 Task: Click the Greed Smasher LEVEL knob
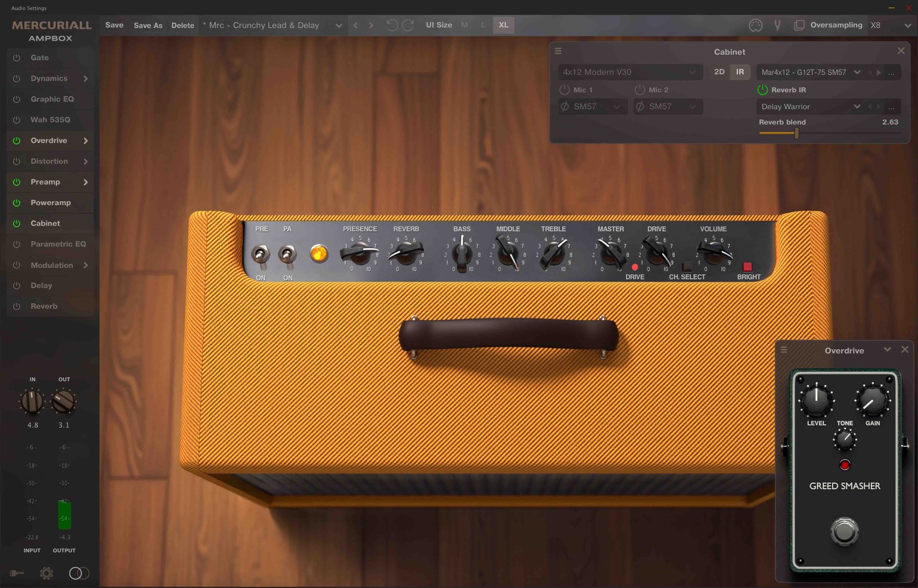tap(816, 400)
